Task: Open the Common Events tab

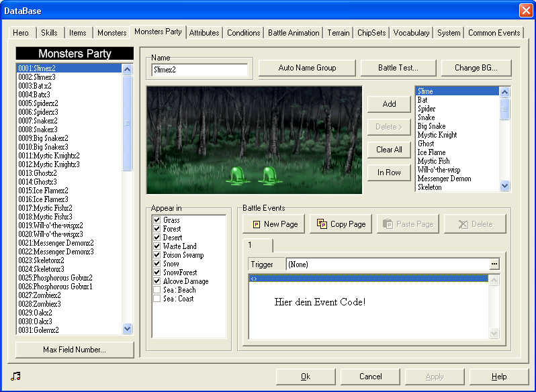Action: (494, 33)
